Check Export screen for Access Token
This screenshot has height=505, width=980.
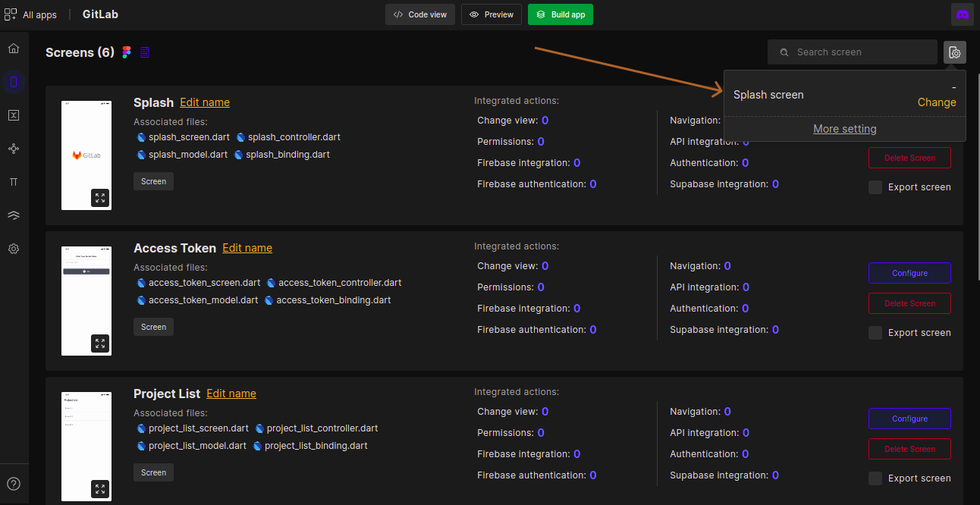point(874,332)
